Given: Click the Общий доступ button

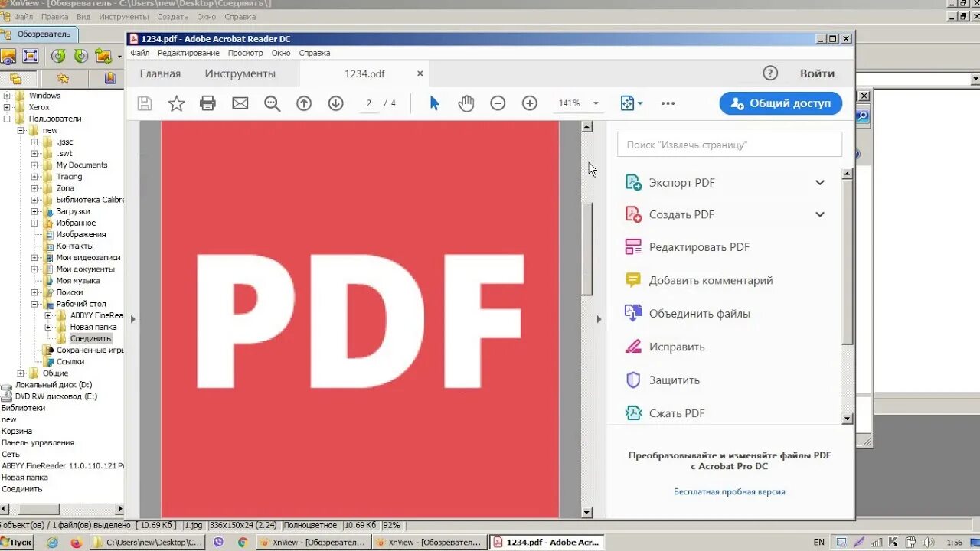Looking at the screenshot, I should tap(781, 103).
